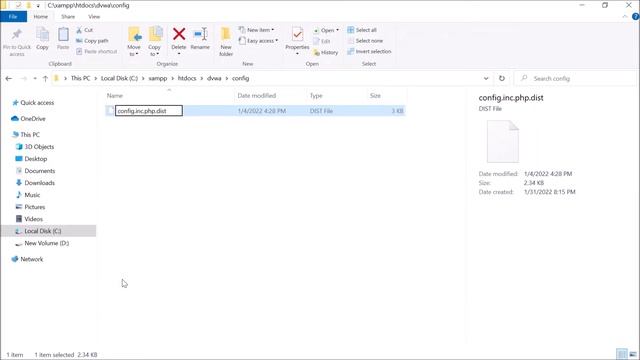The image size is (640, 360).
Task: Expand the Delete dropdown arrow
Action: point(179,53)
